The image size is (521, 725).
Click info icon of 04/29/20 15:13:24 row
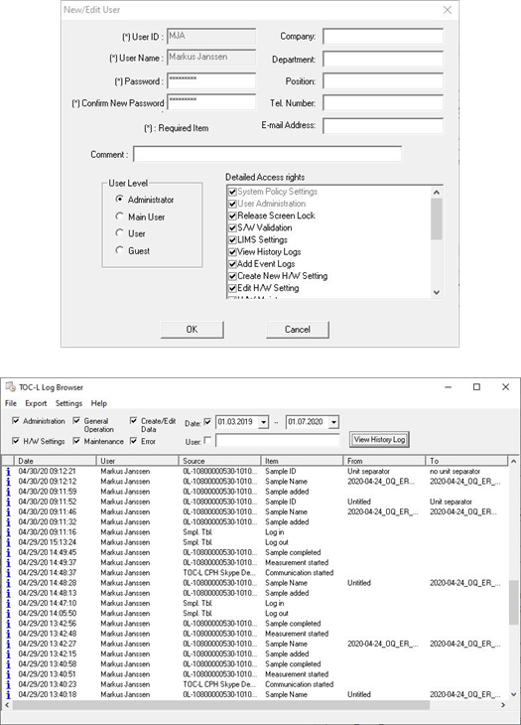click(x=8, y=542)
